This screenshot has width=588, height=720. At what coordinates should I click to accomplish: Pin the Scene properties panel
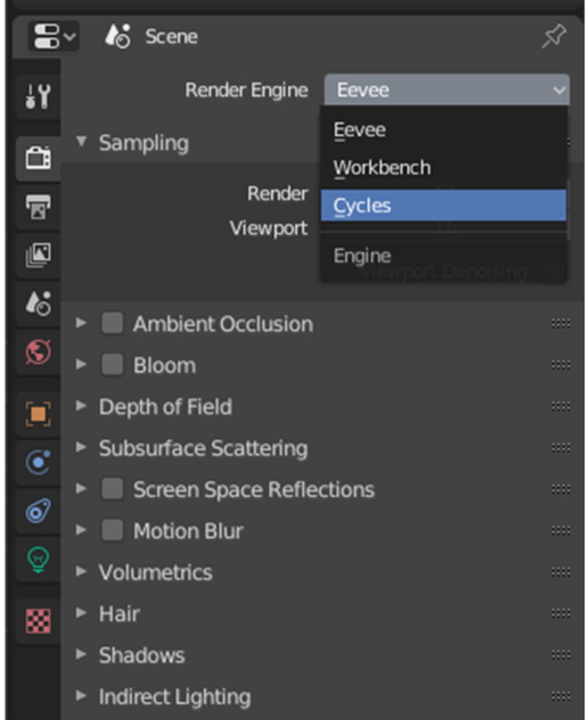[x=554, y=36]
